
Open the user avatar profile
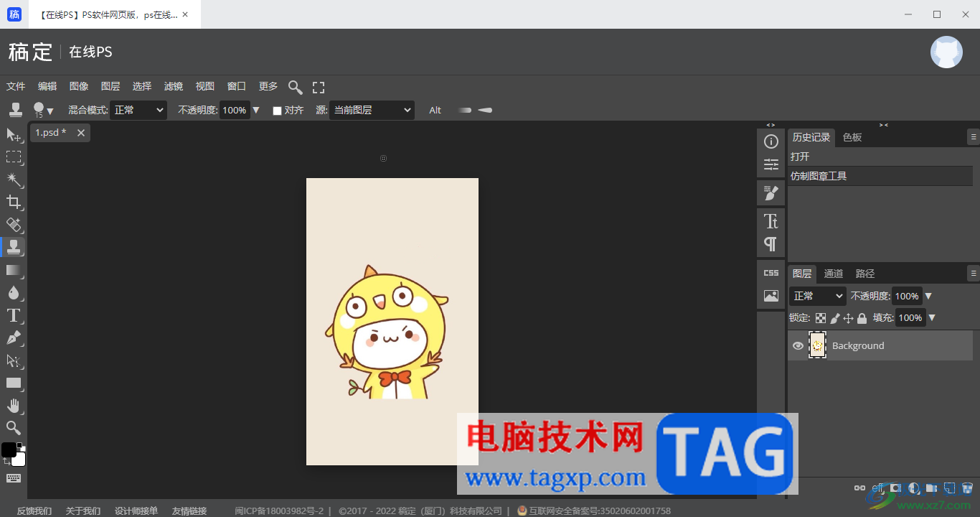coord(946,52)
